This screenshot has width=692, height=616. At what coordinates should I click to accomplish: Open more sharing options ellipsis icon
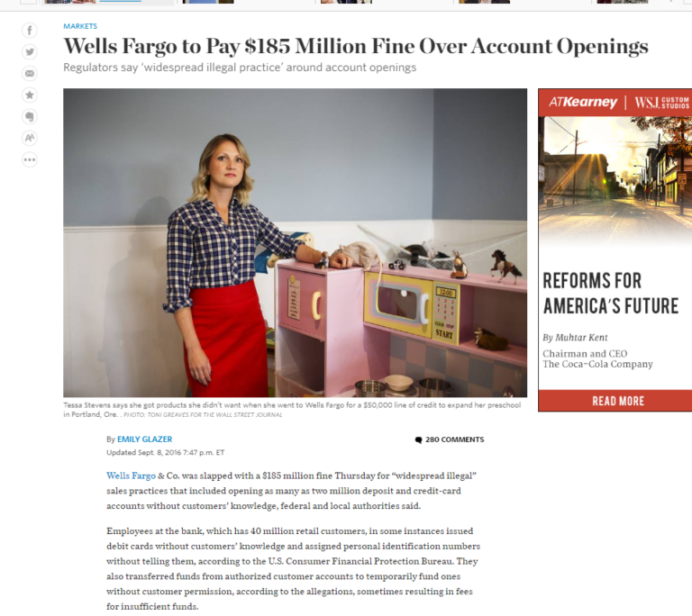click(30, 159)
